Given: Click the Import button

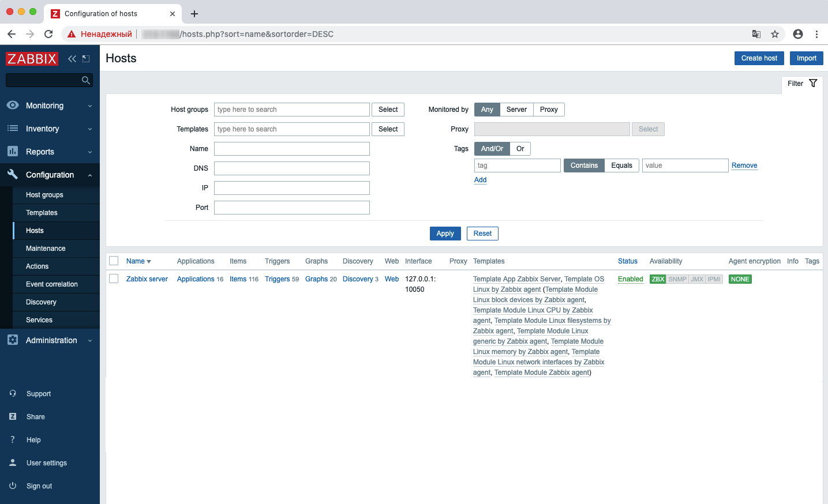Looking at the screenshot, I should coord(807,58).
